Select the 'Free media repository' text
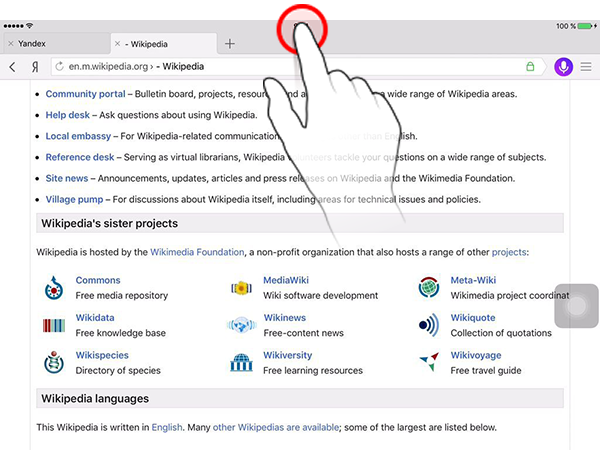 click(x=122, y=295)
